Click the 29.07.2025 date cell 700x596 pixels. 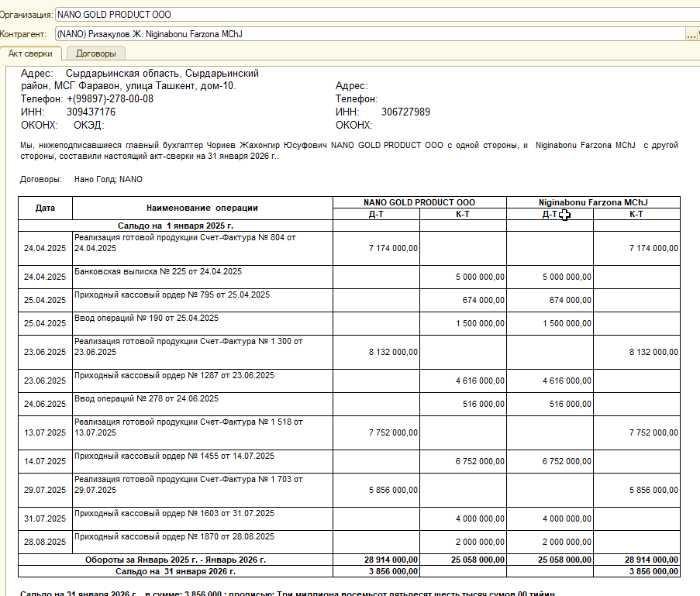pyautogui.click(x=45, y=490)
